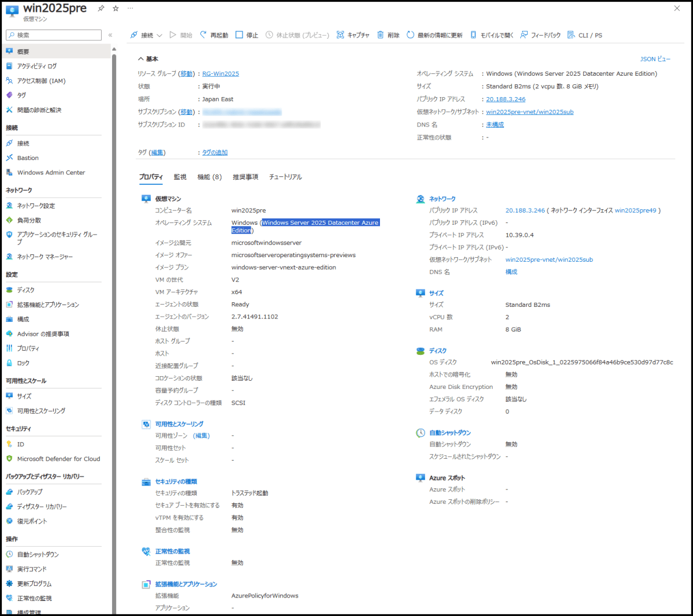
Task: Open CLI / PS from toolbar
Action: pyautogui.click(x=584, y=35)
